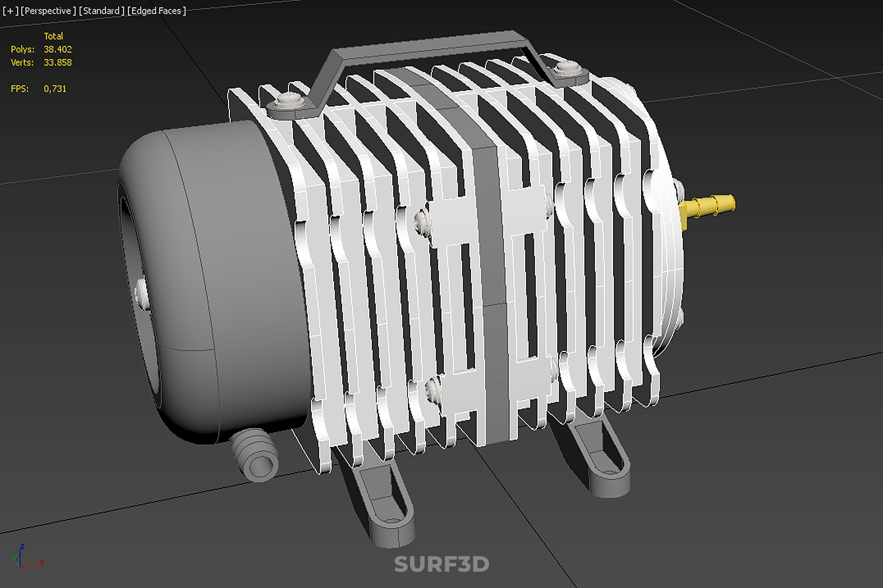Screen dimensions: 883x588
Task: Click the lower side screw on fins
Action: coord(433,390)
